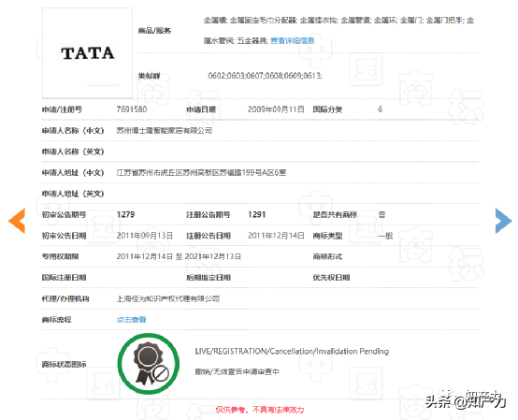Go to previous record with orange arrow

[17, 221]
